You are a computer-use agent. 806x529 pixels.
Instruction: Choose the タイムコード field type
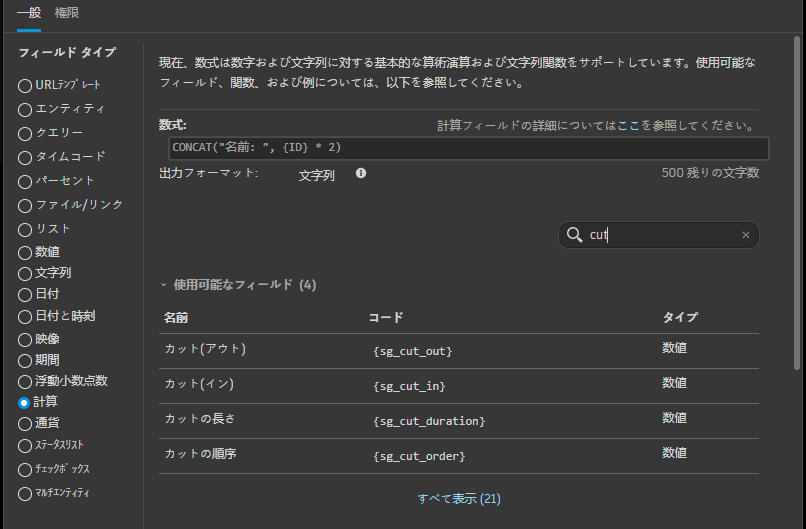tap(25, 157)
